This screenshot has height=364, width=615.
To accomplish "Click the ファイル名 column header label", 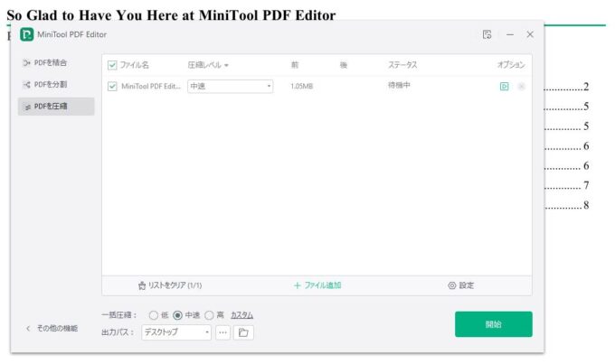I will click(134, 65).
